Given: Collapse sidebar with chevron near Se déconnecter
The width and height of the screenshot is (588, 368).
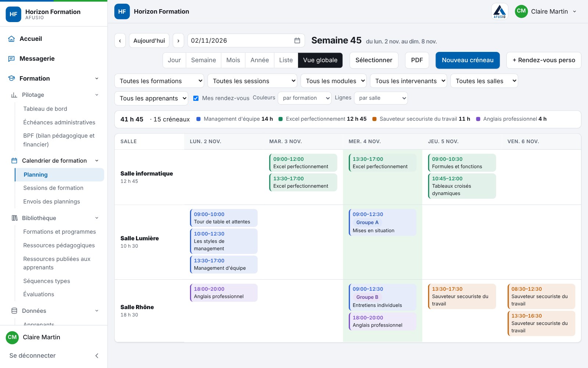Looking at the screenshot, I should point(97,355).
